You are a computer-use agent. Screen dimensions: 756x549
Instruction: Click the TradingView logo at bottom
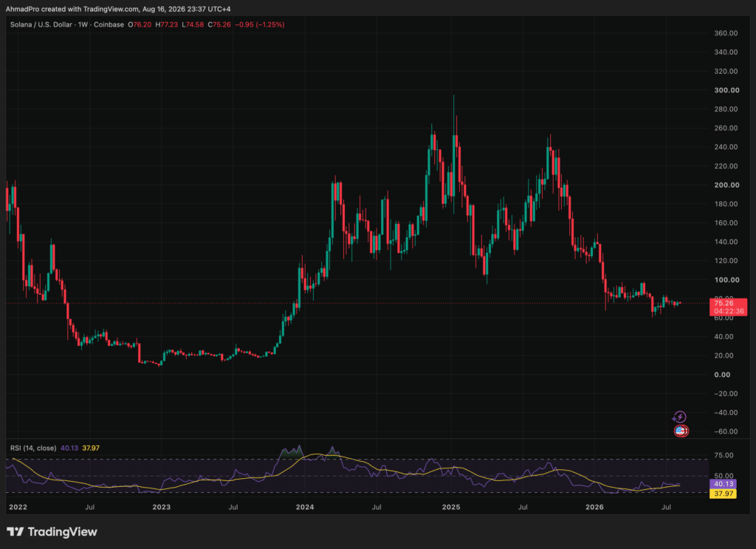tap(52, 531)
